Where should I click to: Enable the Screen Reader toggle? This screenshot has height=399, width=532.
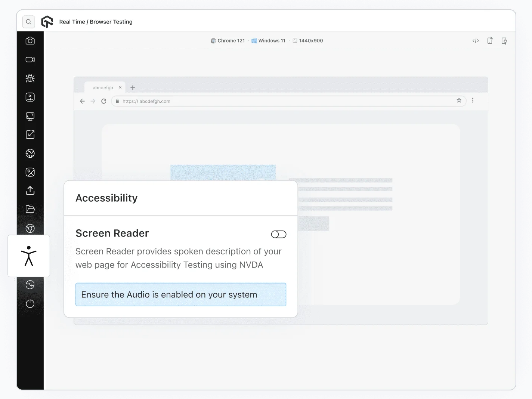(278, 234)
